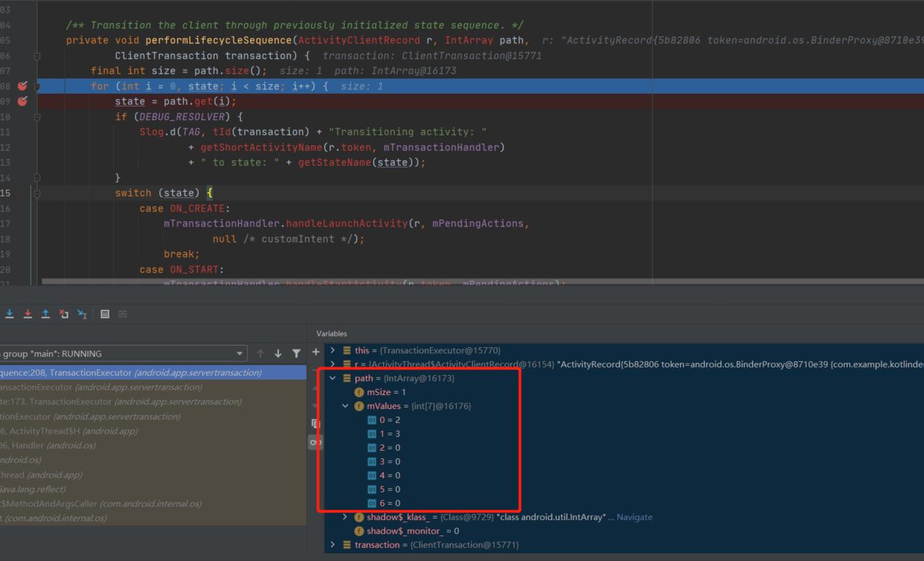Image resolution: width=924 pixels, height=561 pixels.
Task: Click the Force Step Into icon
Action: click(x=28, y=314)
